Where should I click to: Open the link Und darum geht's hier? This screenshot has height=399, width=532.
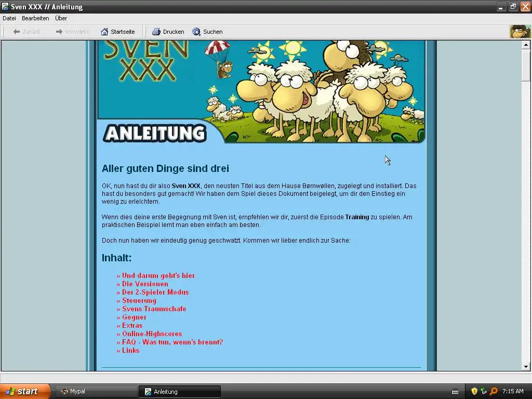[x=158, y=275]
